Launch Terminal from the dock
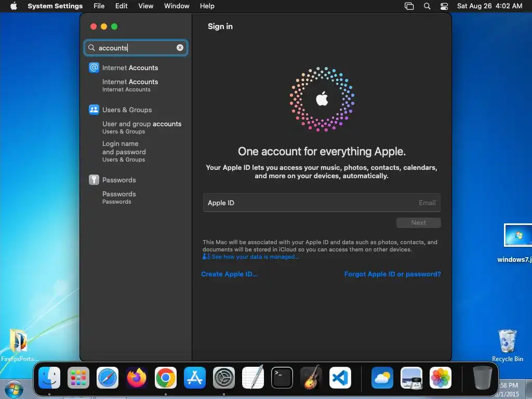532x399 pixels. pyautogui.click(x=282, y=378)
